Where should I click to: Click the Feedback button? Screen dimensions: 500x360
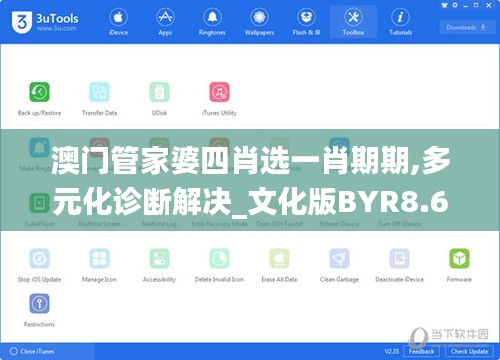(421, 351)
